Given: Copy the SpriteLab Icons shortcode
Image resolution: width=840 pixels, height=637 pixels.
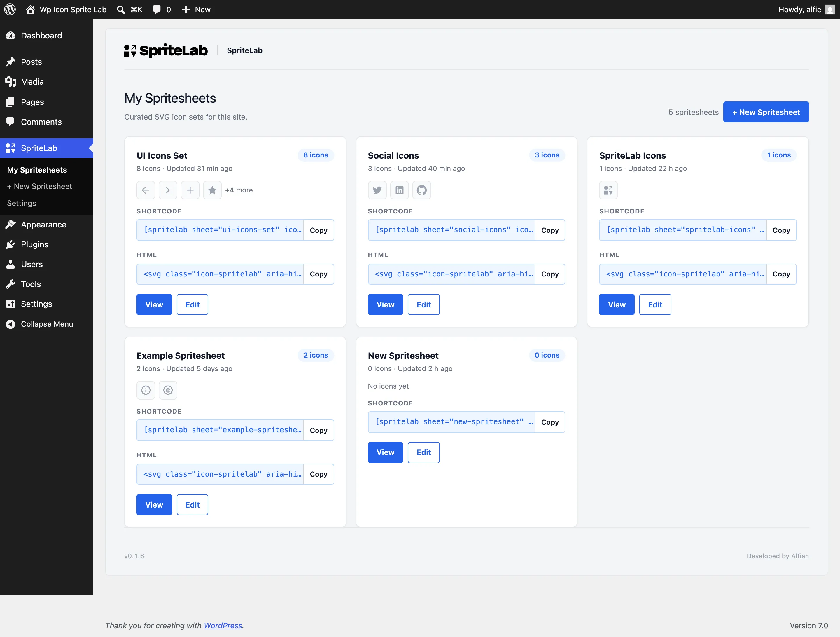Looking at the screenshot, I should pos(781,230).
